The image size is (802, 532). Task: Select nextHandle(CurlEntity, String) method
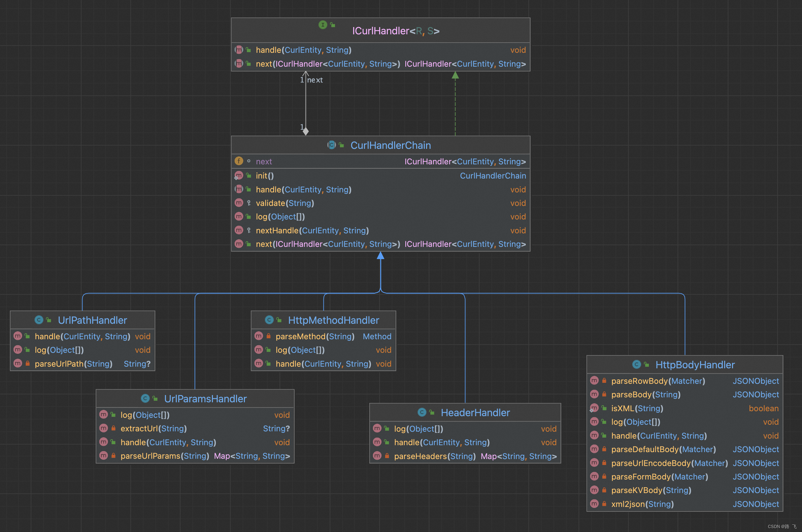(312, 231)
